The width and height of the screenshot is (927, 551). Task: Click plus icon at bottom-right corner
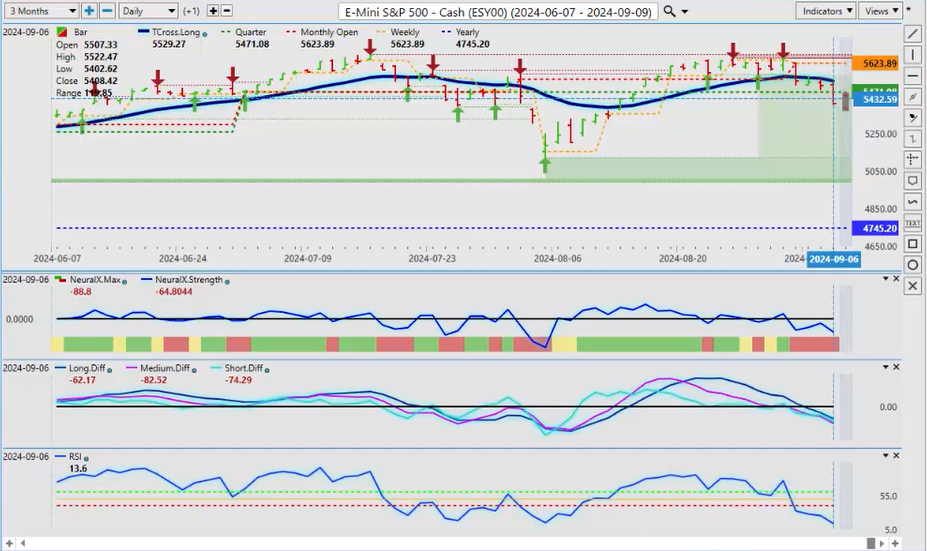pyautogui.click(x=895, y=543)
